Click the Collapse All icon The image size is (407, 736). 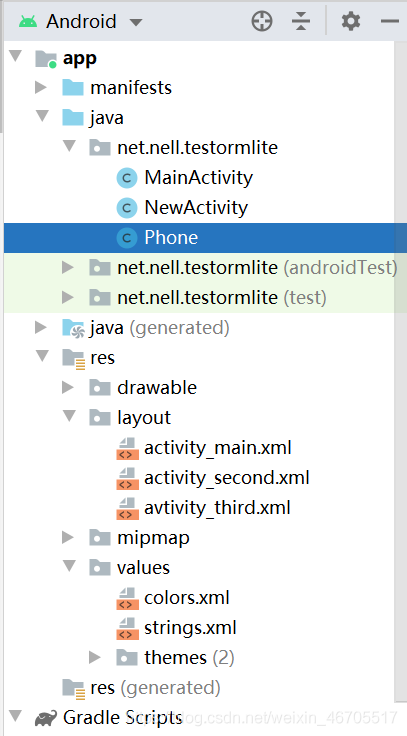pos(300,22)
